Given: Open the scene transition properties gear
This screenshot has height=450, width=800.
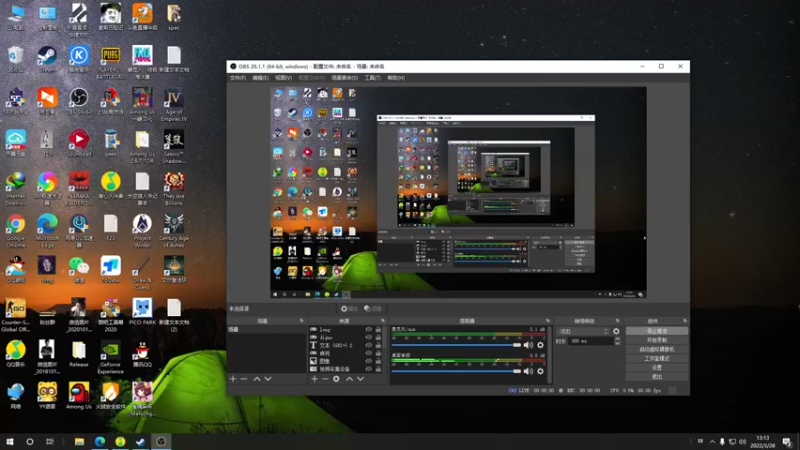Looking at the screenshot, I should (x=616, y=331).
